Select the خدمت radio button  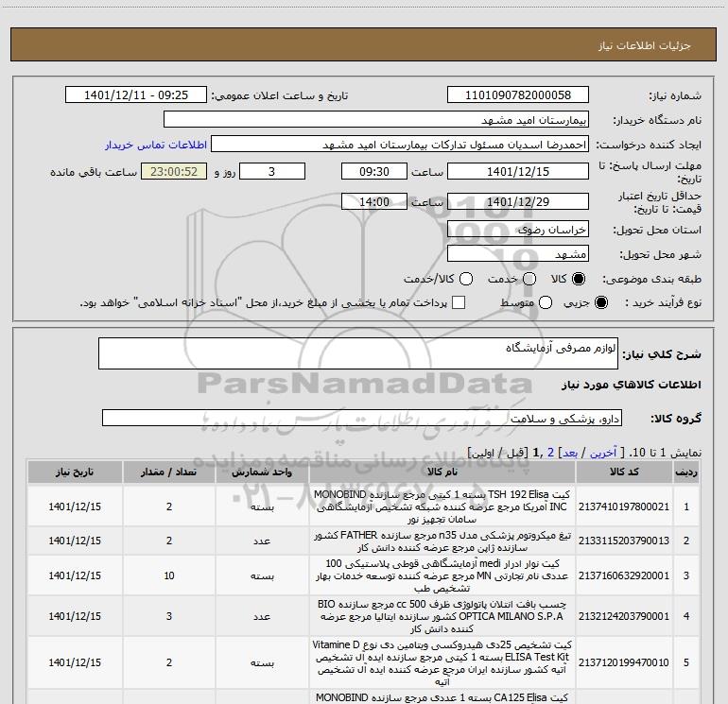click(x=529, y=279)
